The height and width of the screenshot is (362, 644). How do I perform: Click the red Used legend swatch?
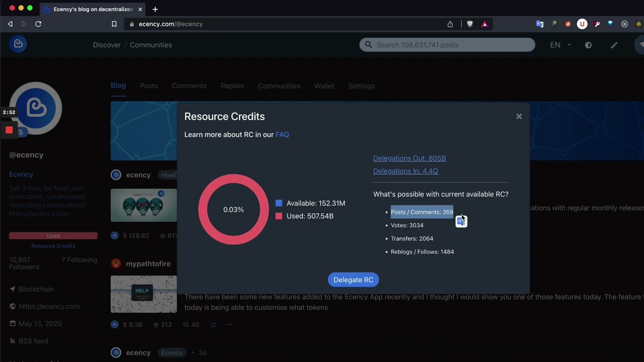(x=279, y=216)
